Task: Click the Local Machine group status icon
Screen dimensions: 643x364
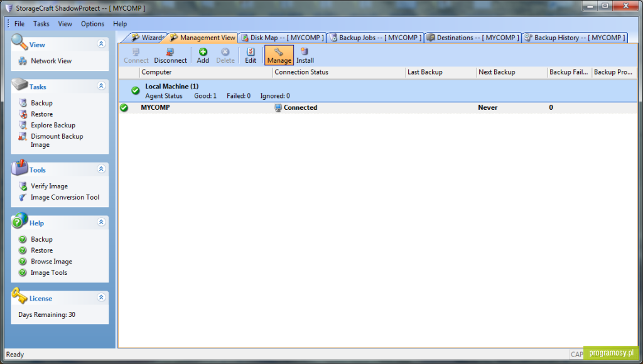Action: click(x=136, y=90)
